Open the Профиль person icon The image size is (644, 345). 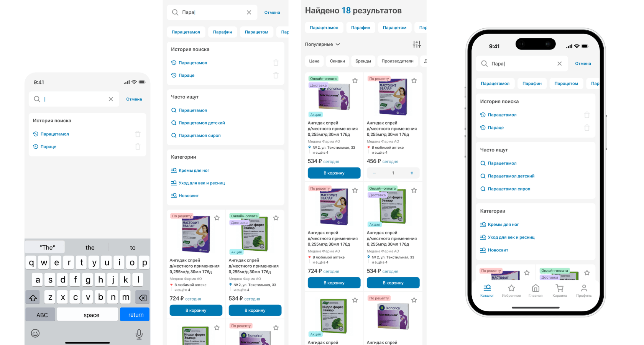[x=584, y=291]
